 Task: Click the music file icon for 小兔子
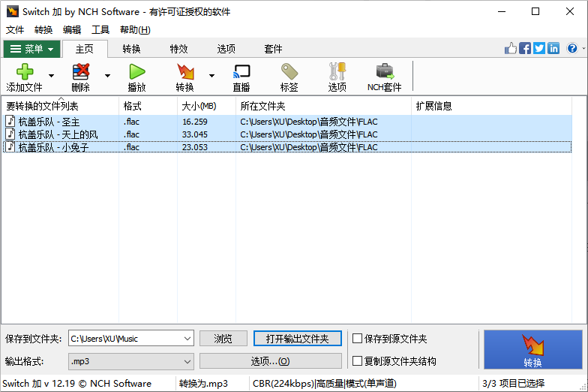[10, 147]
